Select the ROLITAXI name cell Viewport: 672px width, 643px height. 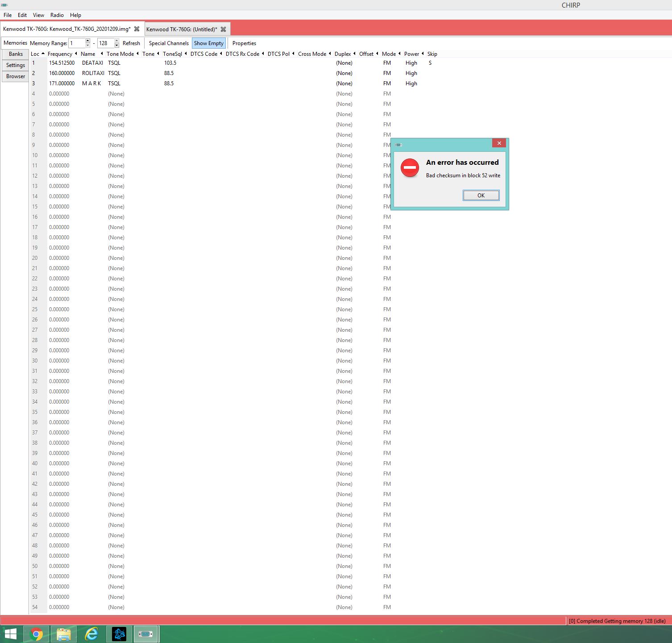(93, 73)
